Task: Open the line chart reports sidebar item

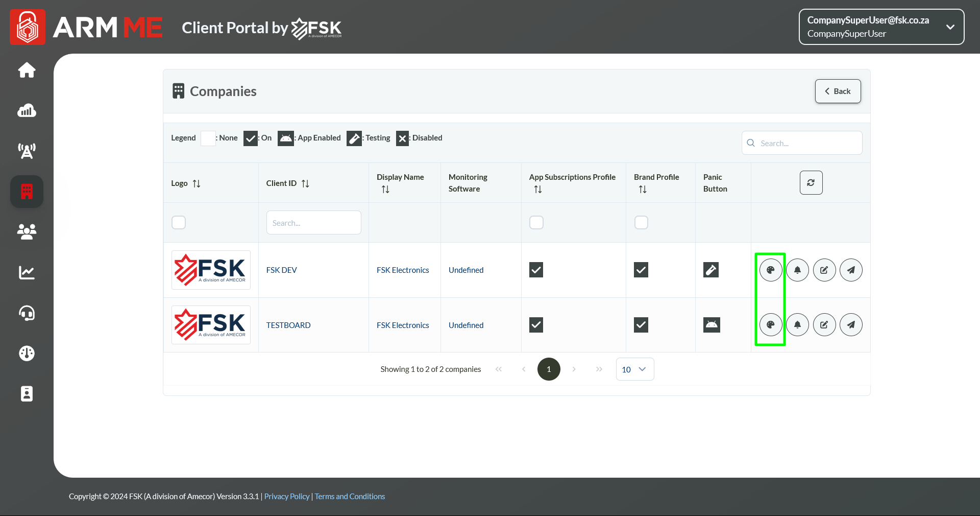Action: (x=27, y=272)
